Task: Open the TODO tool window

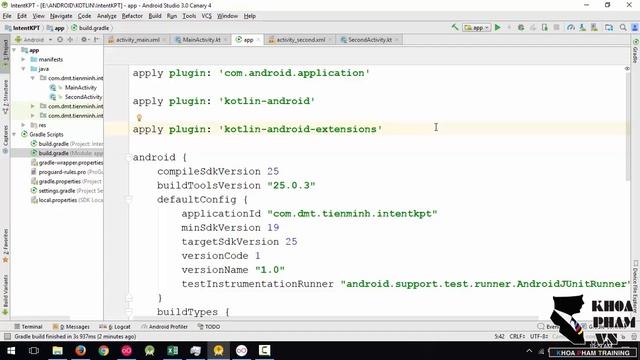Action: (209, 327)
